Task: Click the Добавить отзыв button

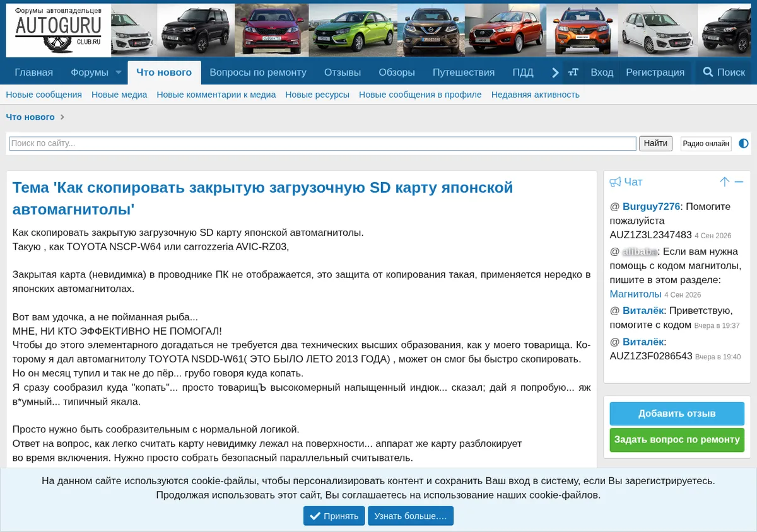Action: (x=677, y=414)
